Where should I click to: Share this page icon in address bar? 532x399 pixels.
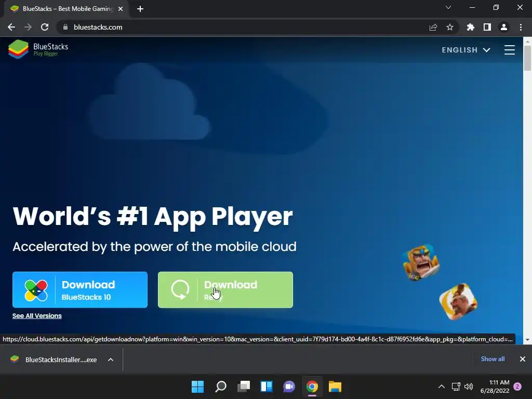point(433,27)
